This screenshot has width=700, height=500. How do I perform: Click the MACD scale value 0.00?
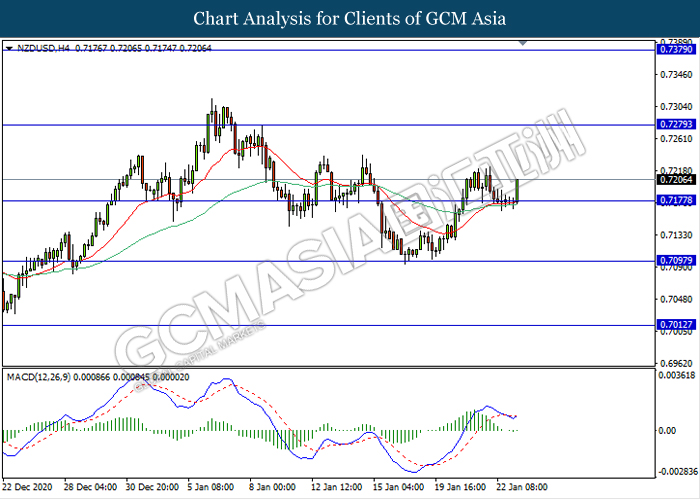click(x=667, y=430)
